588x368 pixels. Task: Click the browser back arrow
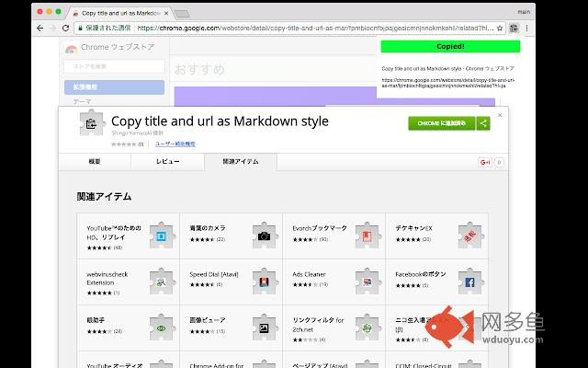coord(40,29)
